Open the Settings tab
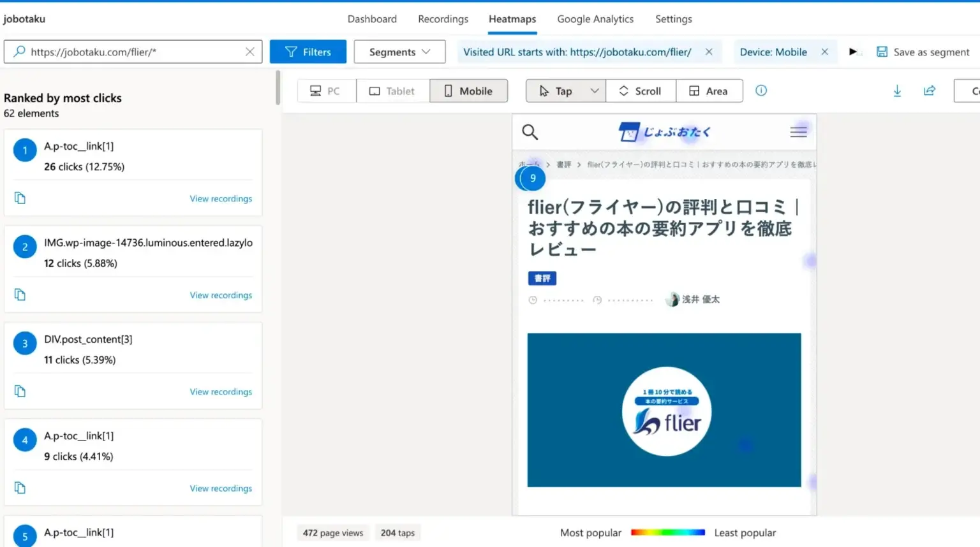The height and width of the screenshot is (547, 980). (x=673, y=19)
